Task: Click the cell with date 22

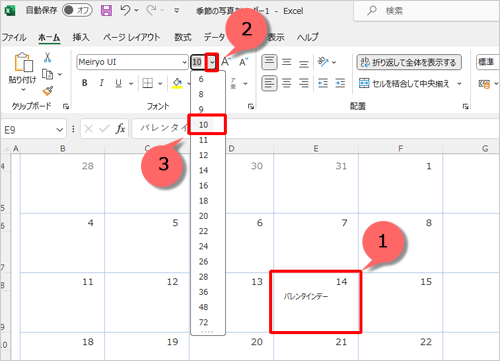Action: [400, 346]
